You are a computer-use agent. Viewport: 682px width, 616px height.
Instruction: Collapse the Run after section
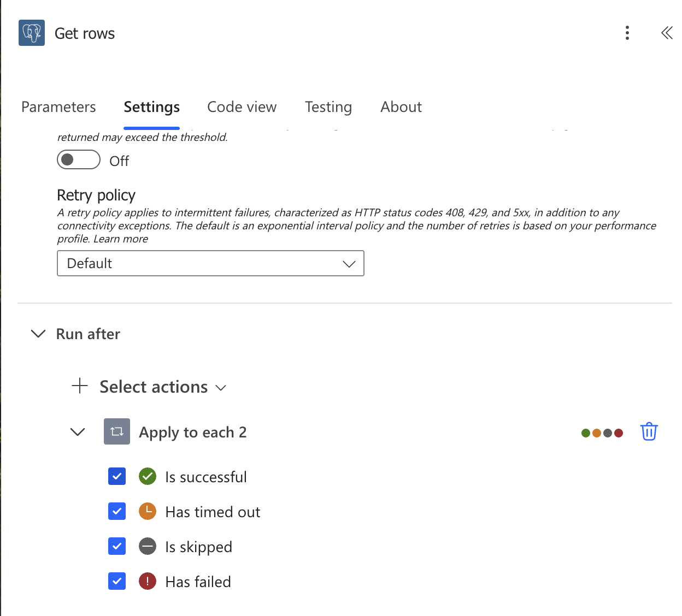[38, 334]
